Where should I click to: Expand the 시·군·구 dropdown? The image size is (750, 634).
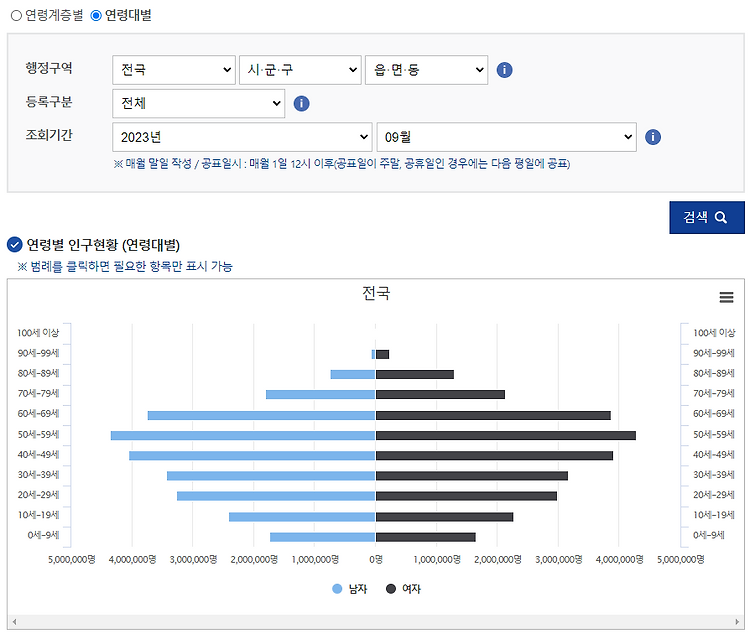point(300,70)
